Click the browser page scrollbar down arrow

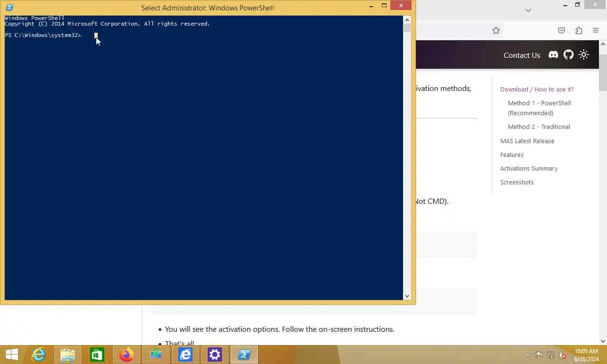(x=603, y=341)
